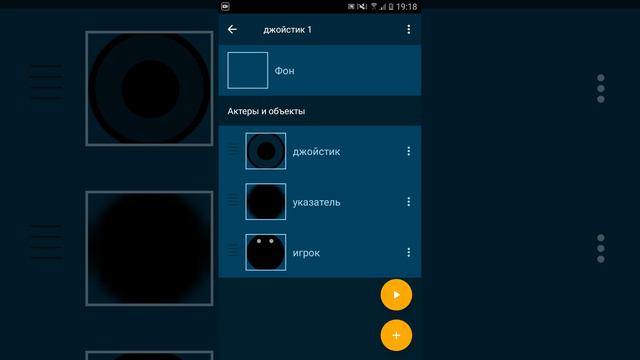Open the джойстик actor label
The width and height of the screenshot is (640, 360).
[x=316, y=152]
